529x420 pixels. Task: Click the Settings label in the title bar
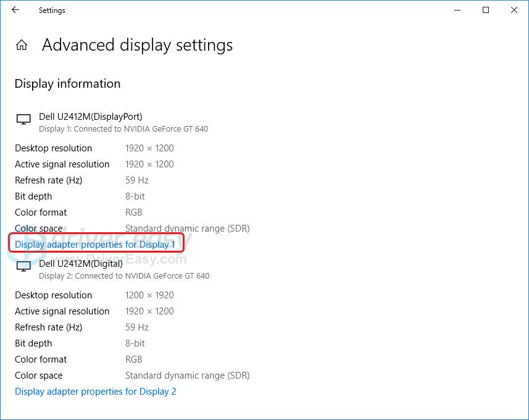coord(51,10)
